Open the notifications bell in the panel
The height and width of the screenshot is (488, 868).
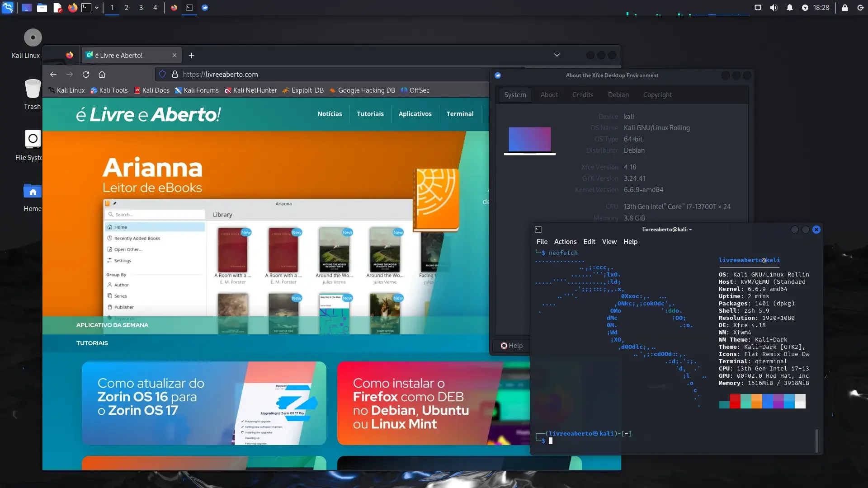click(x=790, y=8)
